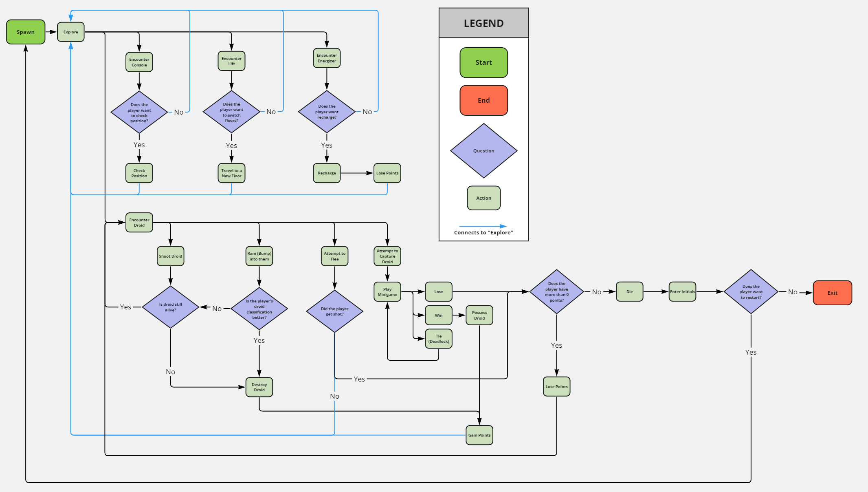Select the Enter Initials box
This screenshot has width=868, height=492.
682,292
